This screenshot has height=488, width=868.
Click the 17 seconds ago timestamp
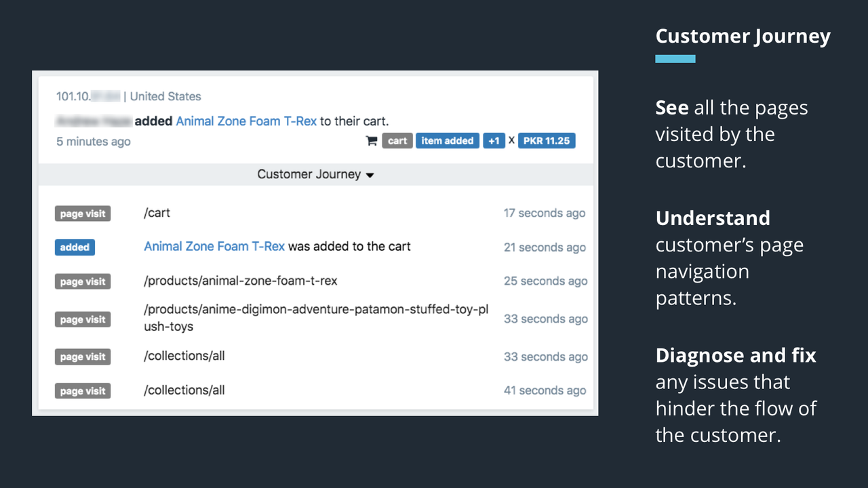(x=545, y=213)
